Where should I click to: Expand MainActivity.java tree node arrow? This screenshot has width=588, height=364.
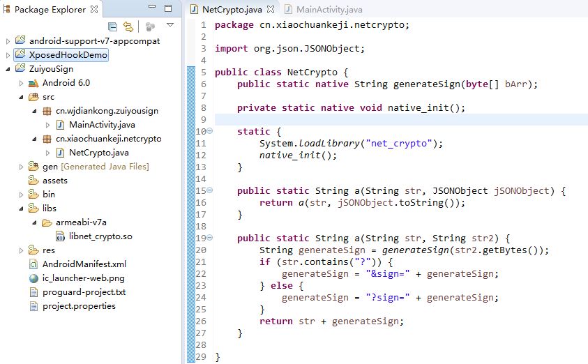tap(47, 125)
